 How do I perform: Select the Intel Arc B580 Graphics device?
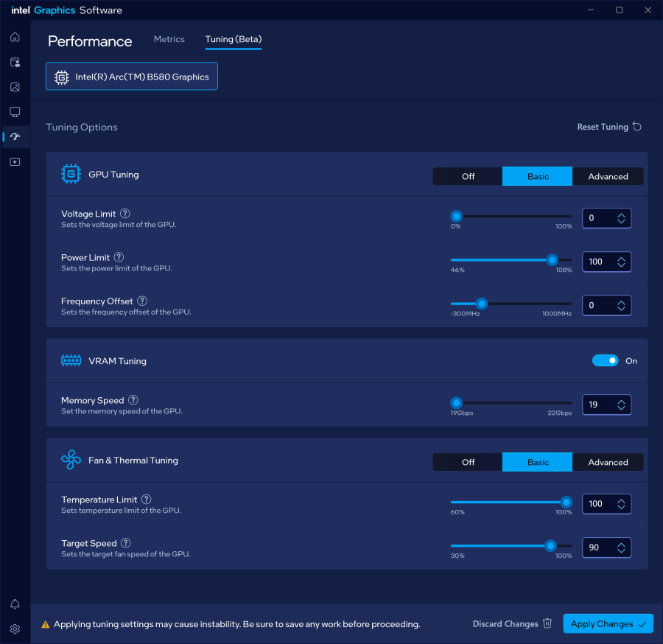tap(132, 76)
